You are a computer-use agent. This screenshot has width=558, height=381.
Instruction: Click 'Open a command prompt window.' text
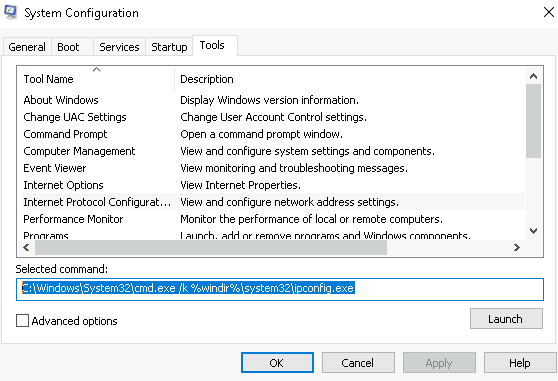coord(262,134)
